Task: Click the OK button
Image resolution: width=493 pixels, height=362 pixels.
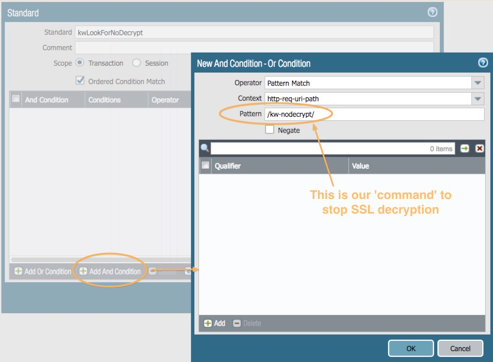Action: tap(411, 348)
